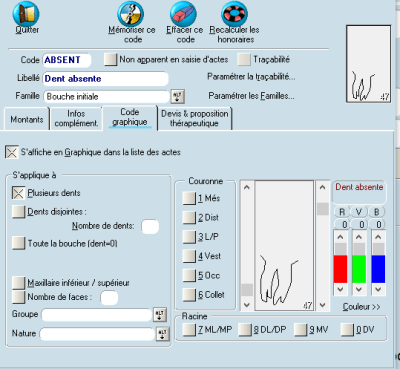
Task: Click the Effacer ce code eraser icon
Action: tap(183, 13)
